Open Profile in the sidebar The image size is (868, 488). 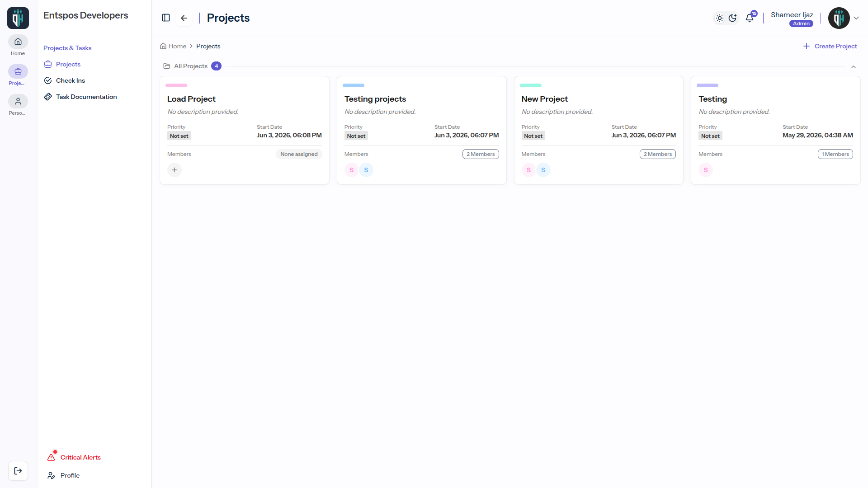[63, 475]
